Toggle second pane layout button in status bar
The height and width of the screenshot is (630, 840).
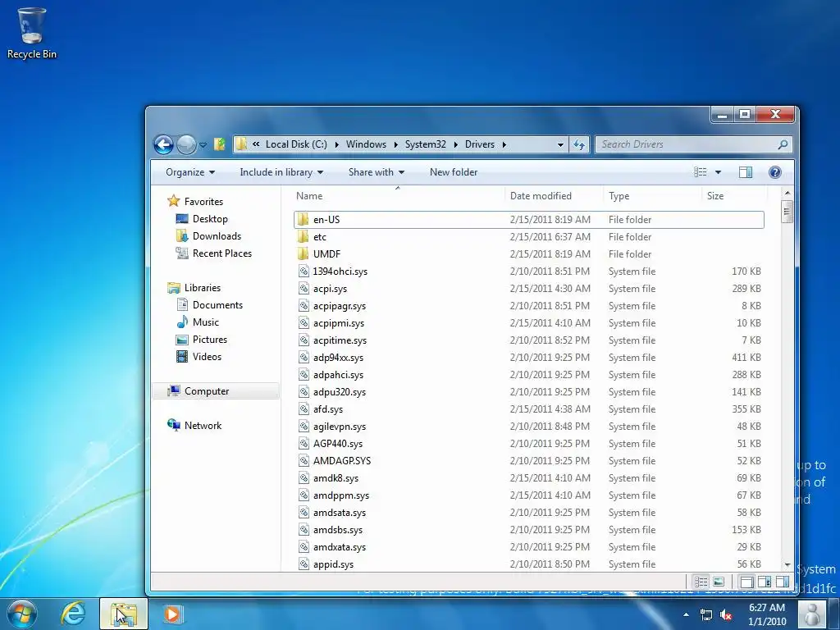[x=765, y=582]
